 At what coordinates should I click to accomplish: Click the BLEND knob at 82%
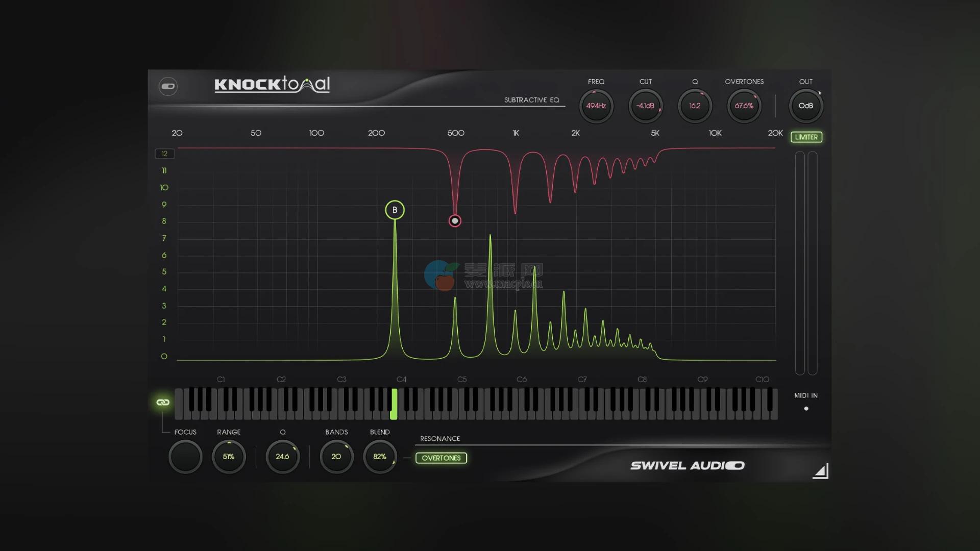[380, 457]
